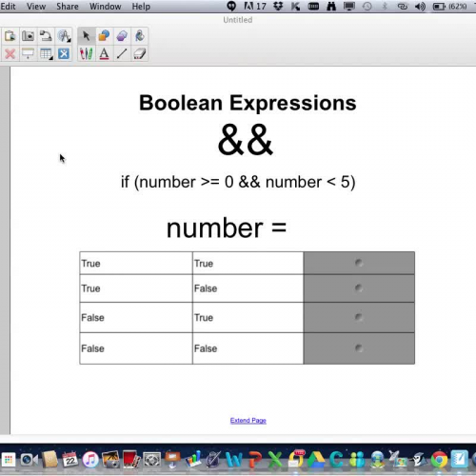The width and height of the screenshot is (476, 476).
Task: Open Microsoft PowerPoint from the Dock
Action: coord(255,459)
